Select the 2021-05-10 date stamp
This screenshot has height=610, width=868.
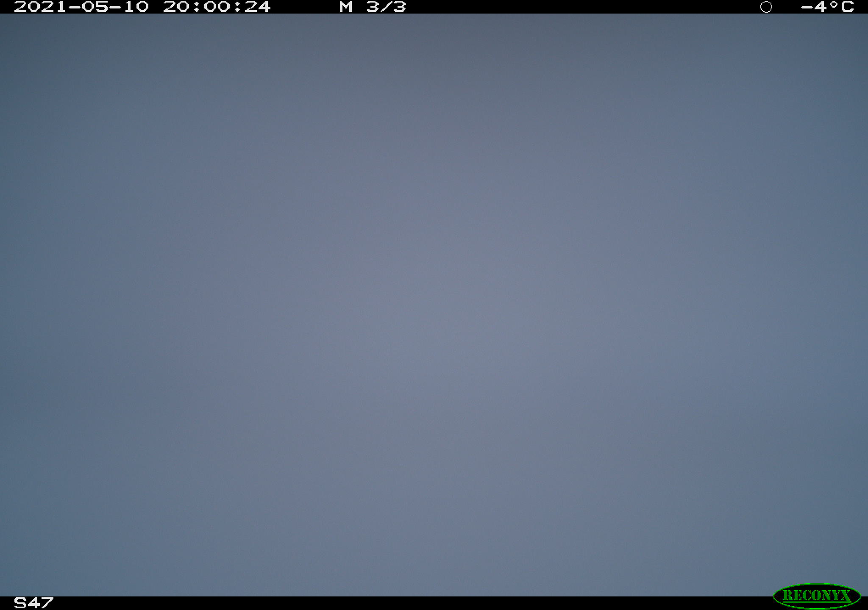(81, 7)
